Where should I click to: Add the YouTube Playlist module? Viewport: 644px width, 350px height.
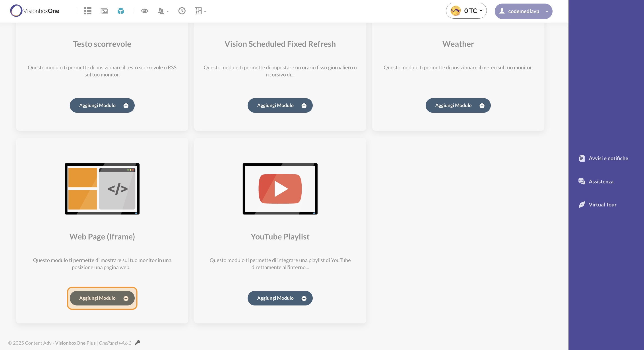tap(280, 298)
